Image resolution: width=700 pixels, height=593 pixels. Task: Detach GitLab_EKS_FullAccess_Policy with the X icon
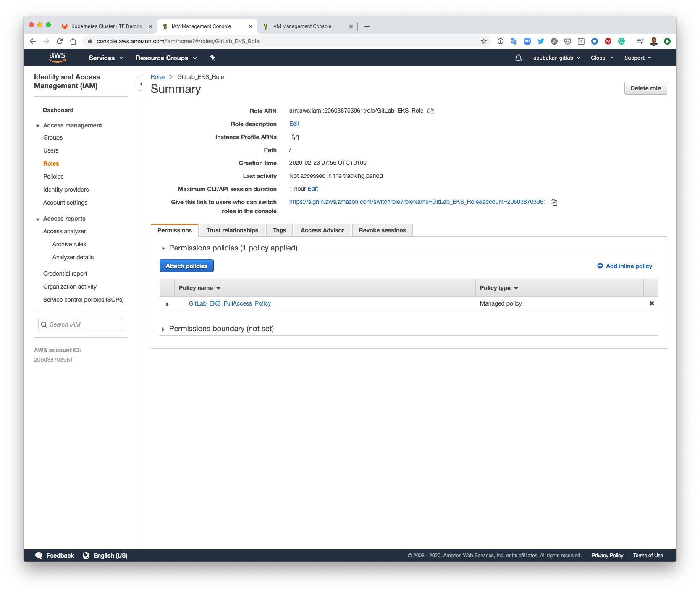(651, 303)
